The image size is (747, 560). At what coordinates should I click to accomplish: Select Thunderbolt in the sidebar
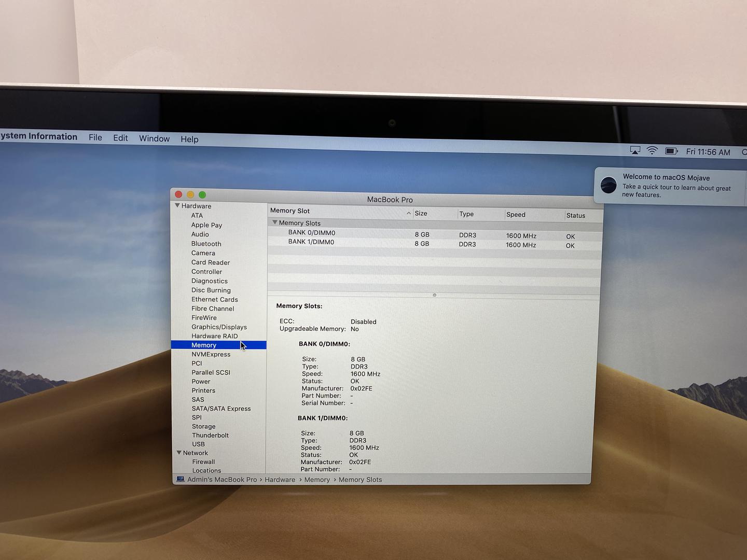click(211, 435)
